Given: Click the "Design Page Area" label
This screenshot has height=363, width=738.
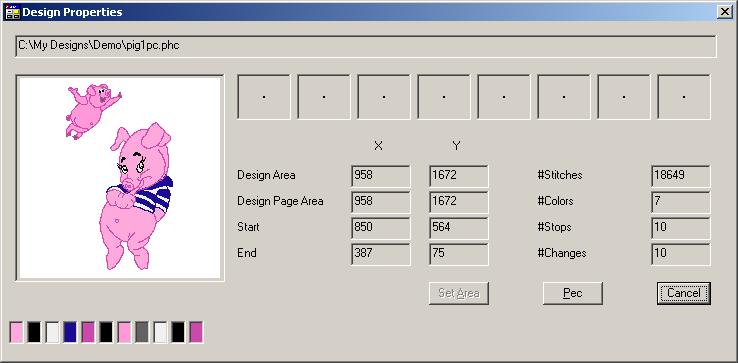Looking at the screenshot, I should click(280, 201).
